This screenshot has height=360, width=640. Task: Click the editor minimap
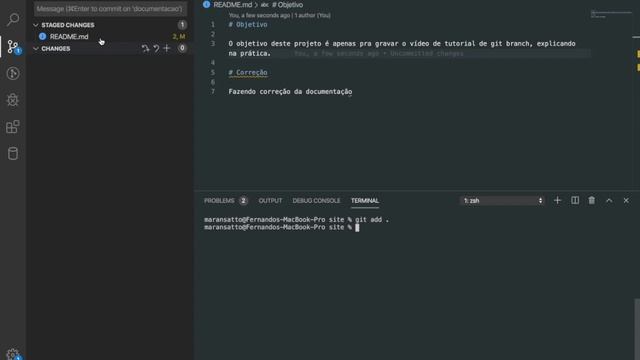[x=611, y=14]
